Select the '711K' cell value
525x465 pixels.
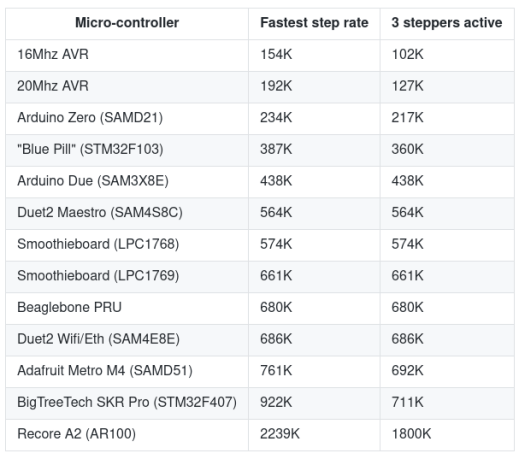407,402
